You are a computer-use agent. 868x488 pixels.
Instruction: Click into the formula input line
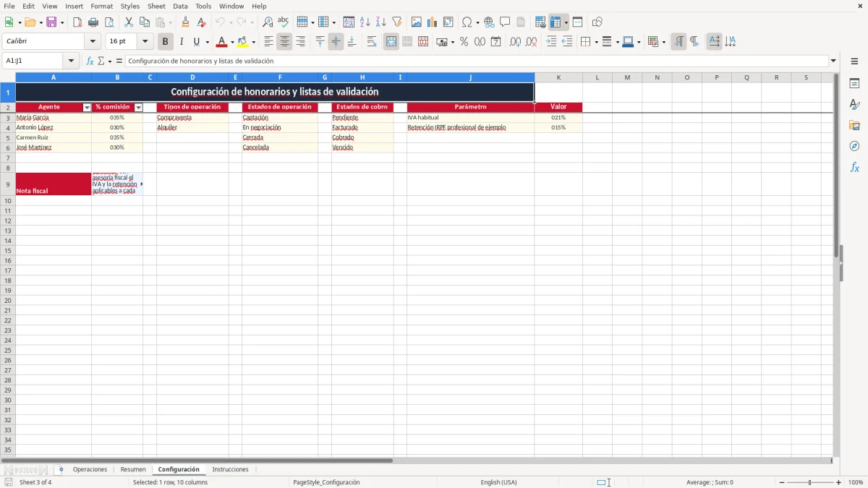coord(477,61)
